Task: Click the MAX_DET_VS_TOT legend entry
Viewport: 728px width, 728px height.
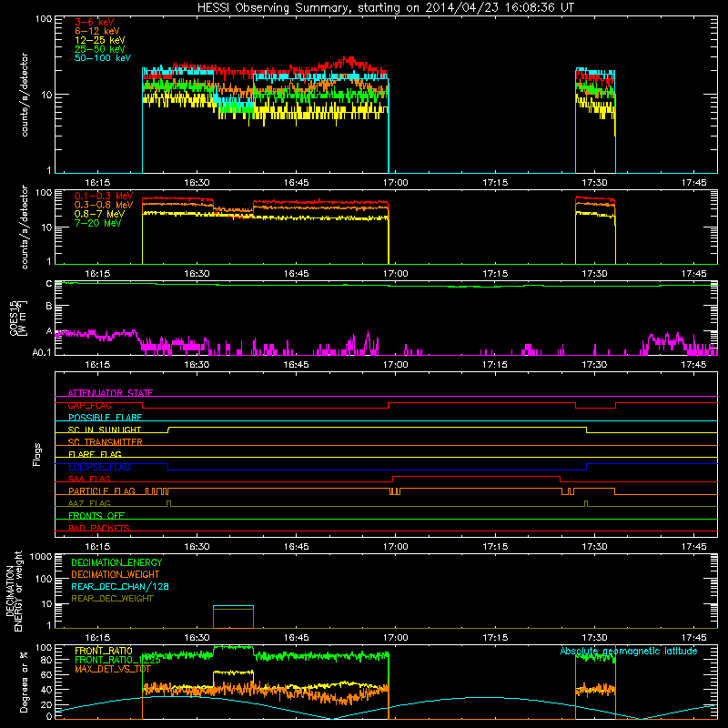Action: pos(113,669)
